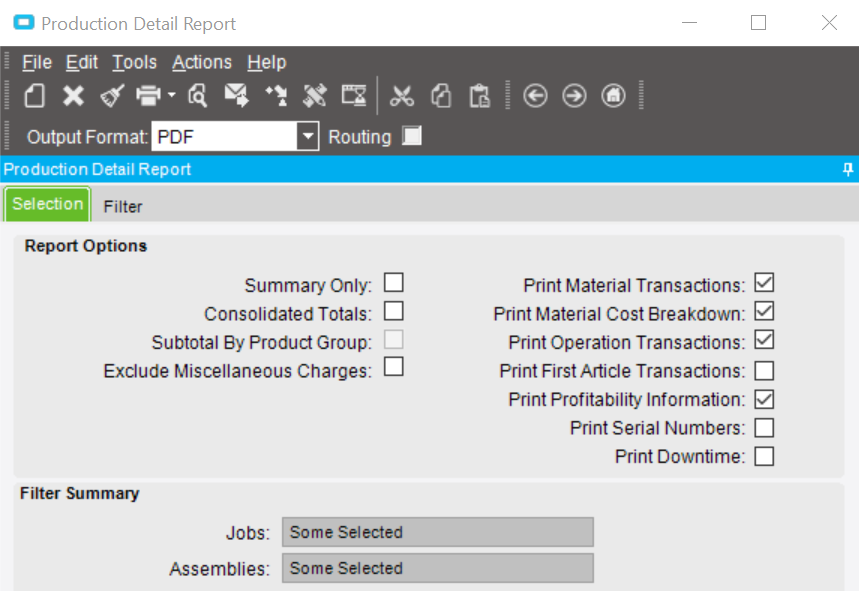Image resolution: width=859 pixels, height=591 pixels.
Task: Click the Copy toolbar icon
Action: point(441,96)
